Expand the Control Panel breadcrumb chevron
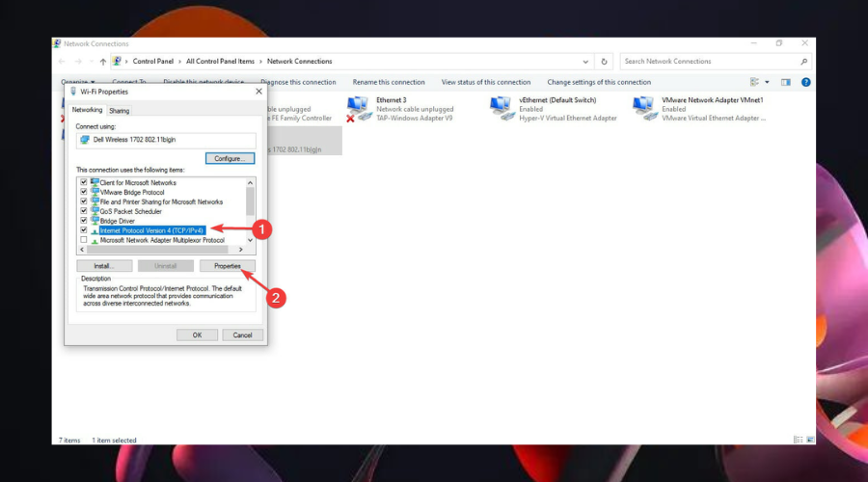The image size is (868, 482). click(x=180, y=62)
